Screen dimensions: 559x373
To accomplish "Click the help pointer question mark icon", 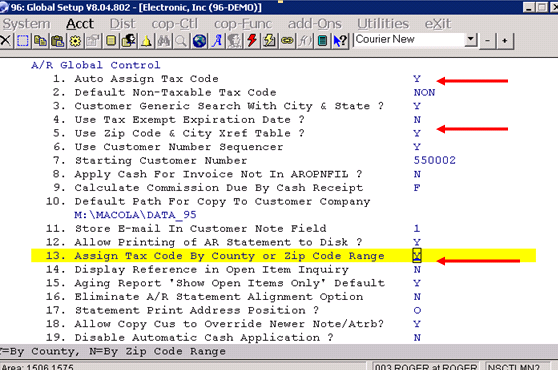I will (x=340, y=41).
